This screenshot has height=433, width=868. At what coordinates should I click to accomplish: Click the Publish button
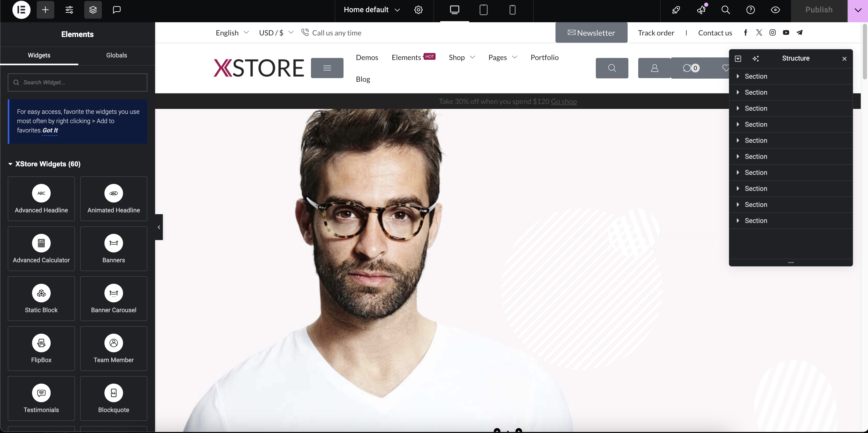pos(819,10)
